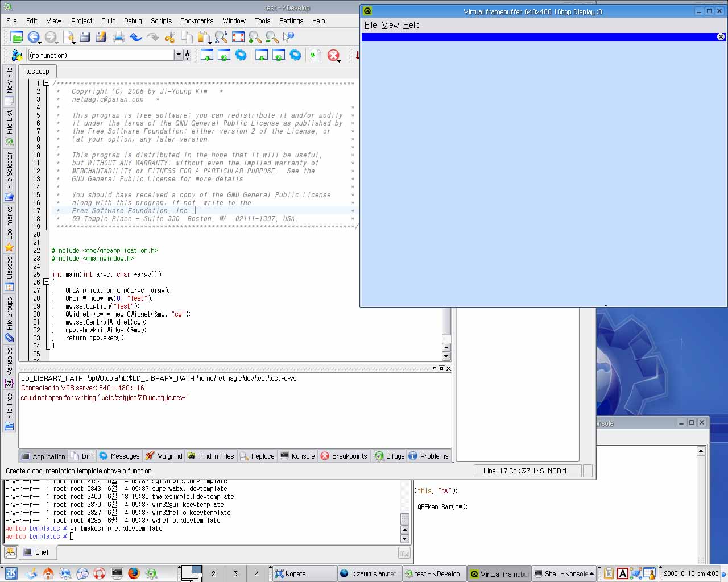
Task: Click the What's This help cursor icon
Action: point(289,37)
